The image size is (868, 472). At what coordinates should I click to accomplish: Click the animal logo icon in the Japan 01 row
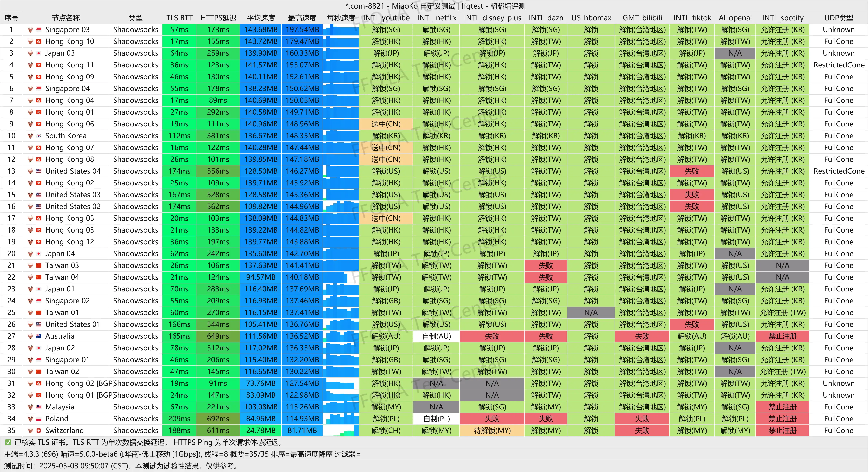[x=30, y=289]
